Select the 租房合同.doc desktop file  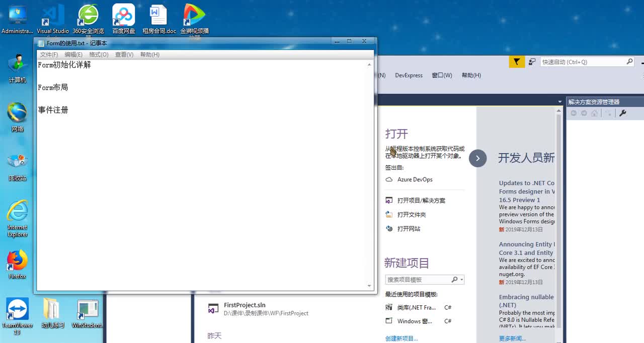tap(159, 20)
